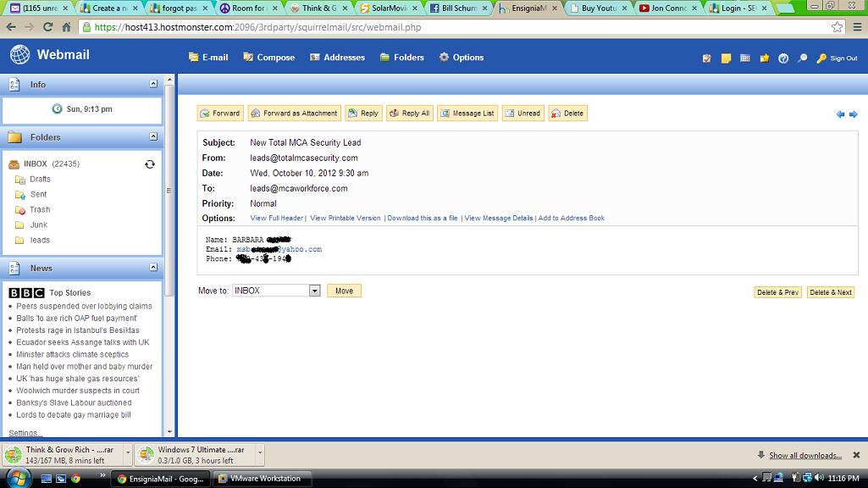Open View Full Header link
The height and width of the screenshot is (488, 868).
tap(277, 219)
